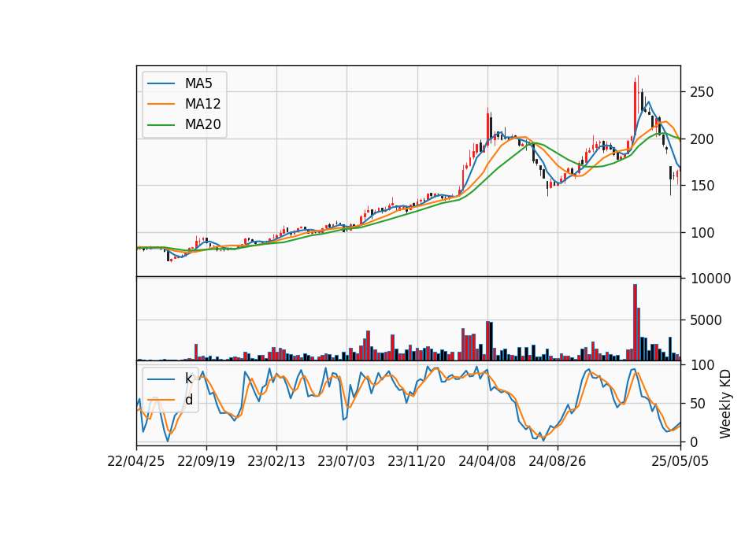
Task: Click the tallest volume bar near 10000
Action: pos(635,323)
